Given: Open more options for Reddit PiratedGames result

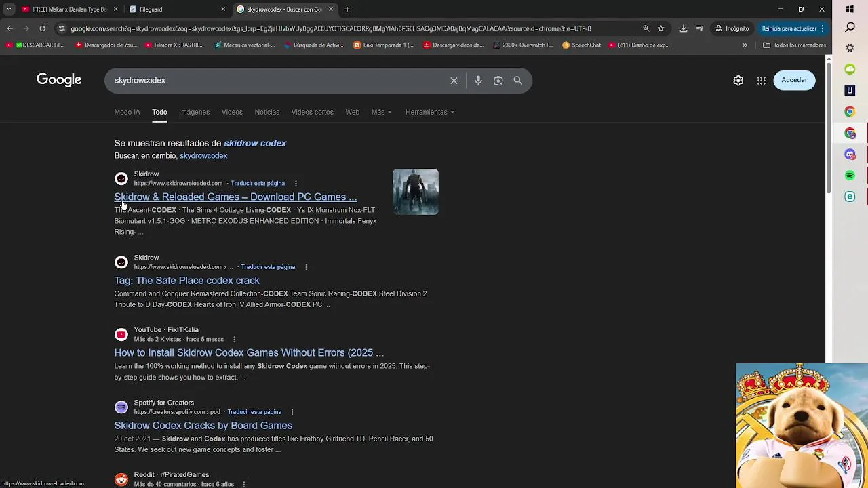Looking at the screenshot, I should click(243, 484).
